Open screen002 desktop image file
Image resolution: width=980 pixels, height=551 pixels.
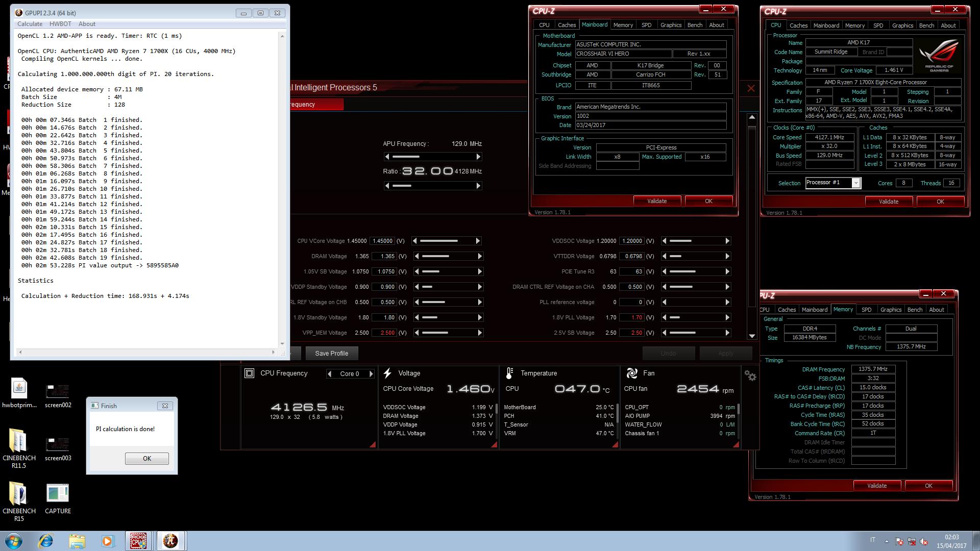pos(58,396)
